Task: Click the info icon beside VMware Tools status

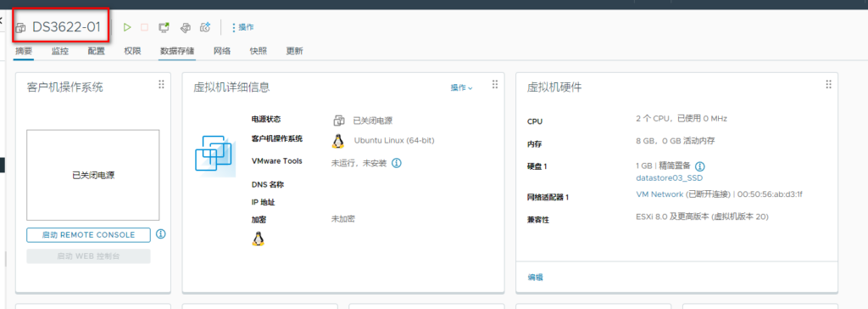Action: coord(397,163)
